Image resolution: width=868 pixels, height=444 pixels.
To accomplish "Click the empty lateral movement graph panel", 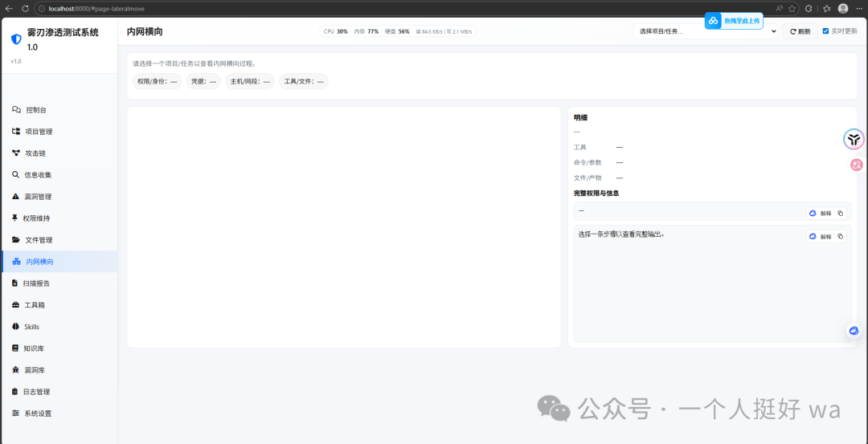I will 344,227.
